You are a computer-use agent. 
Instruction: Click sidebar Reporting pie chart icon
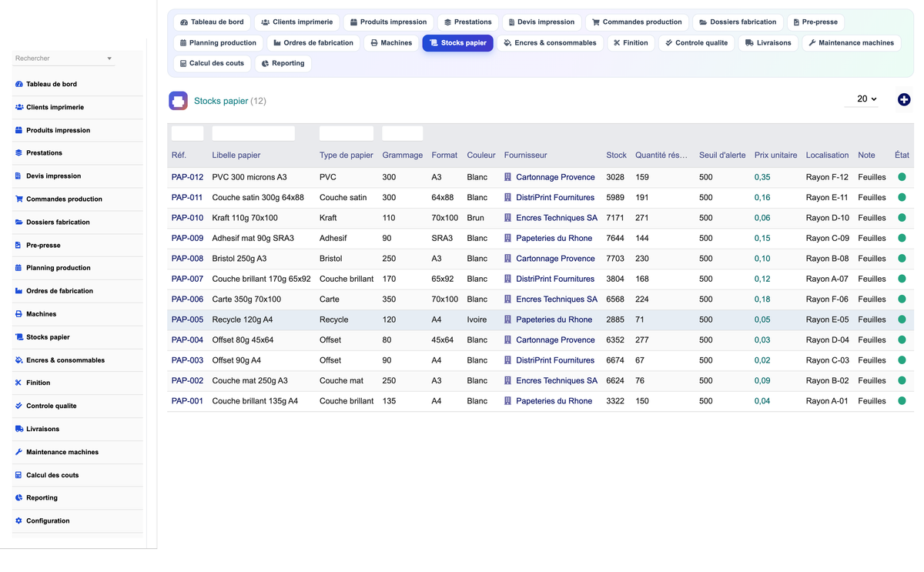pos(19,497)
